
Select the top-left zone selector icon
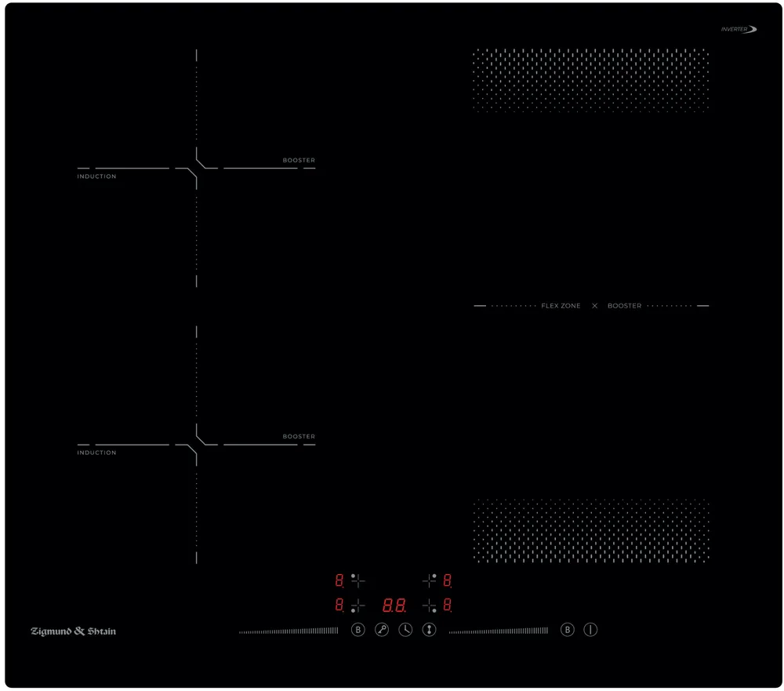tap(358, 581)
